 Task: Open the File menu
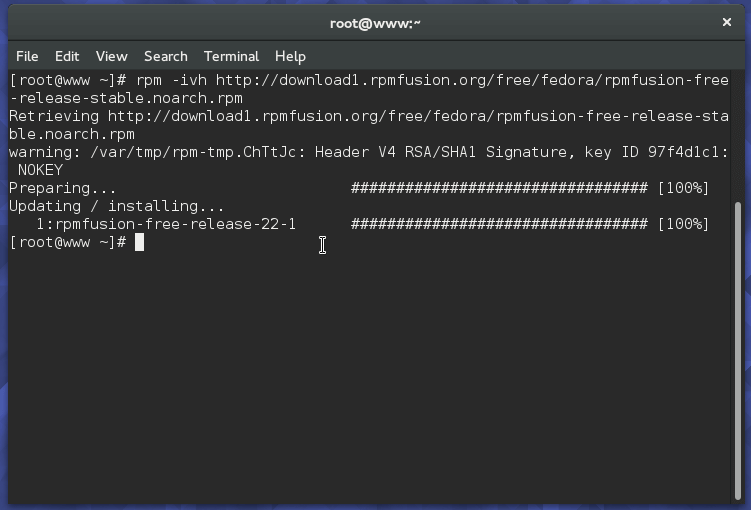27,56
